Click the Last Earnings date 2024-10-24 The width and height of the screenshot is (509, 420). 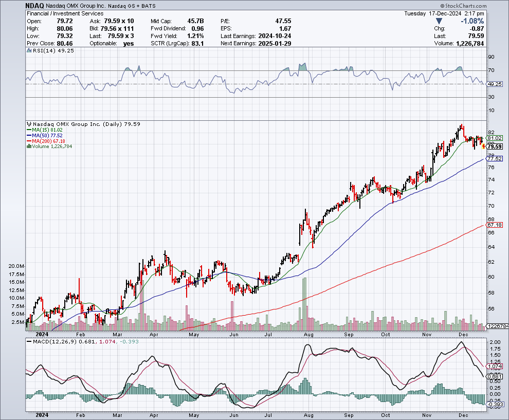pos(275,36)
